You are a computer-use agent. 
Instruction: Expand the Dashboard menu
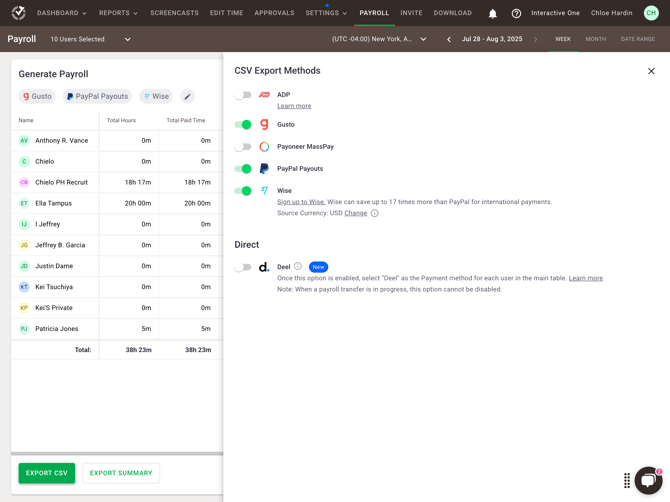pos(62,13)
